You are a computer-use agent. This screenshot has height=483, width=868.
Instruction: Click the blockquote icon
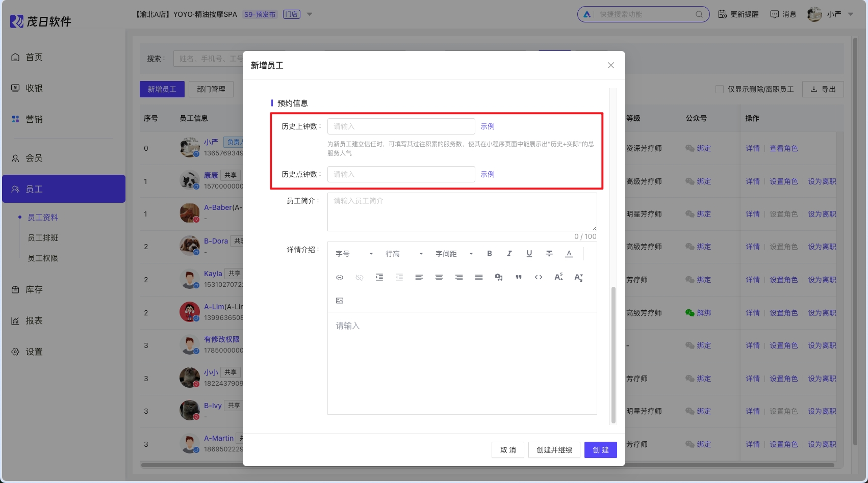[x=519, y=277]
